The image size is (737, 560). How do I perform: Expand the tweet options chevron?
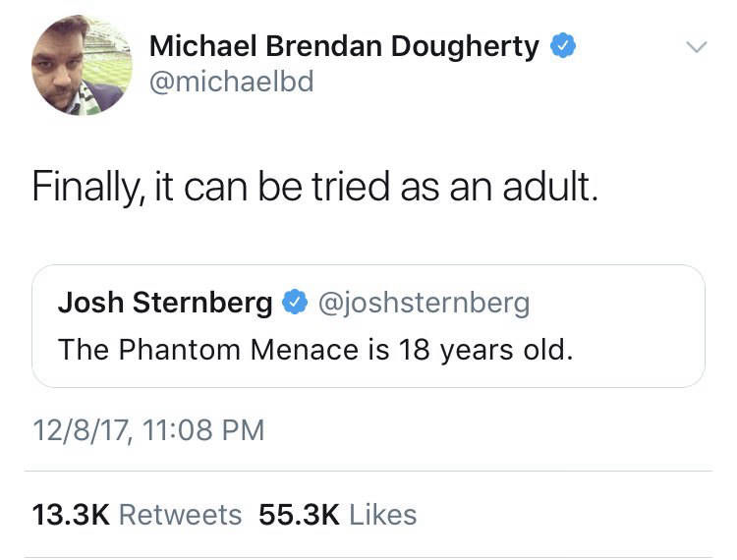click(696, 47)
